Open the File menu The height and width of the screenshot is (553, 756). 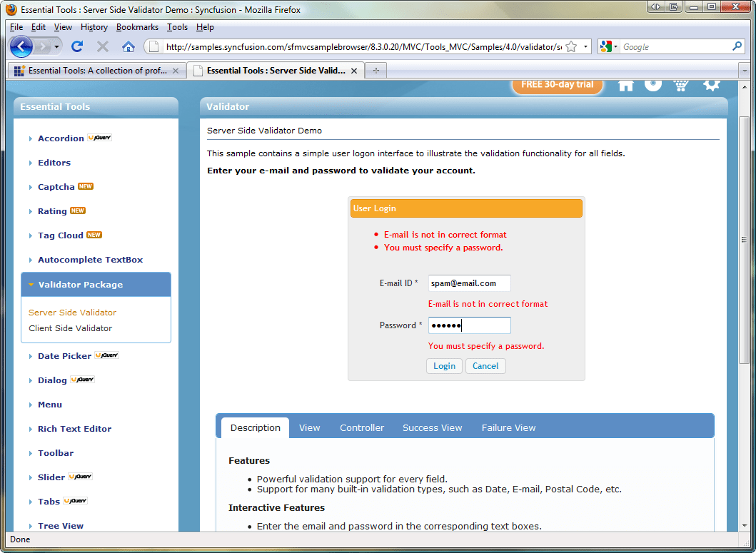(16, 27)
